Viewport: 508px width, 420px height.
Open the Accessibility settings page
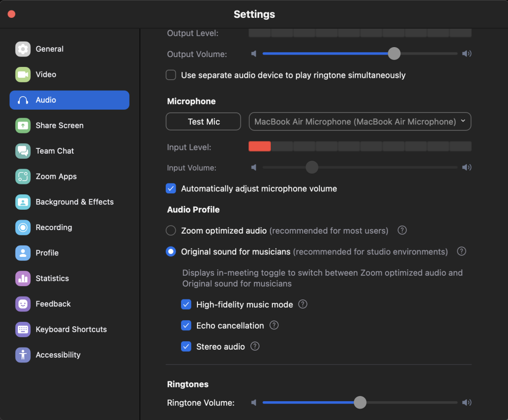click(58, 355)
